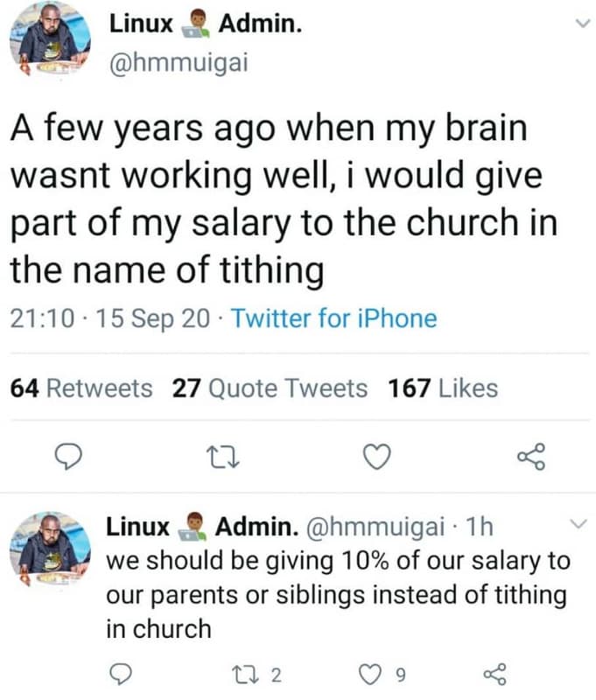Image resolution: width=596 pixels, height=700 pixels.
Task: Like the main tweet using the heart icon
Action: [x=376, y=456]
